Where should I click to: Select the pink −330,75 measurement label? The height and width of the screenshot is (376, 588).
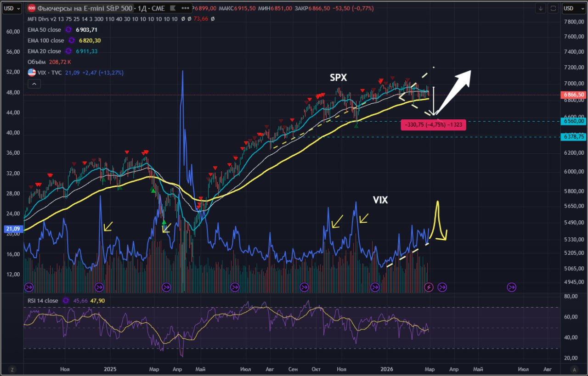click(434, 125)
